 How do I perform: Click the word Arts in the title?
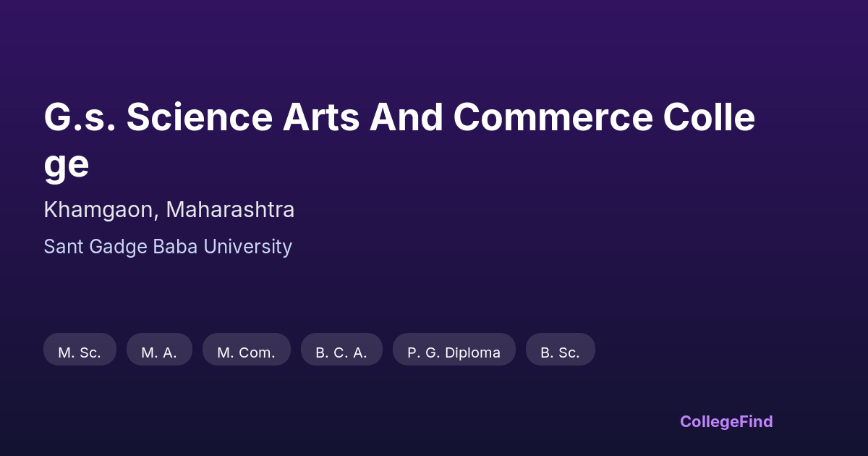pyautogui.click(x=320, y=118)
